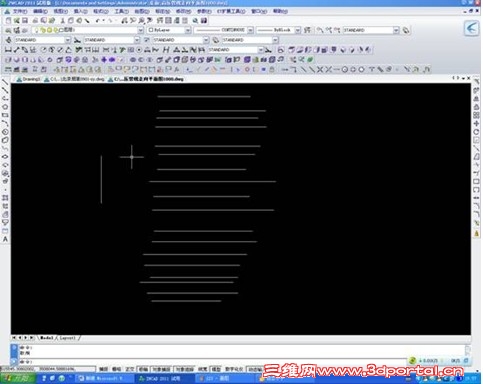Image resolution: width=483 pixels, height=384 pixels.
Task: Switch to the Model layout tab
Action: pyautogui.click(x=47, y=338)
